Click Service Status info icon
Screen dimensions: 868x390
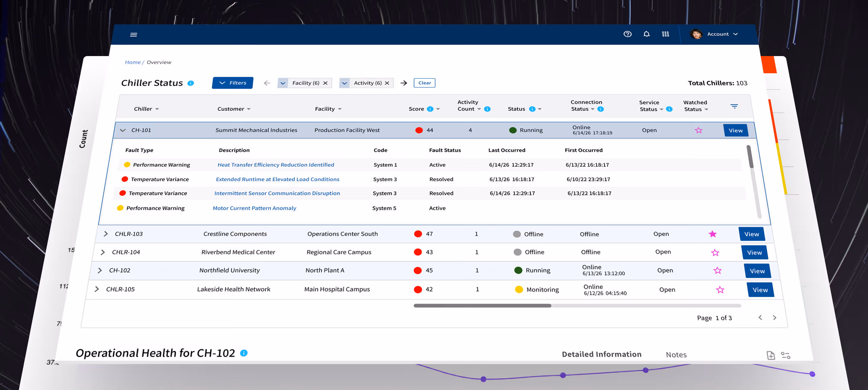(x=669, y=109)
